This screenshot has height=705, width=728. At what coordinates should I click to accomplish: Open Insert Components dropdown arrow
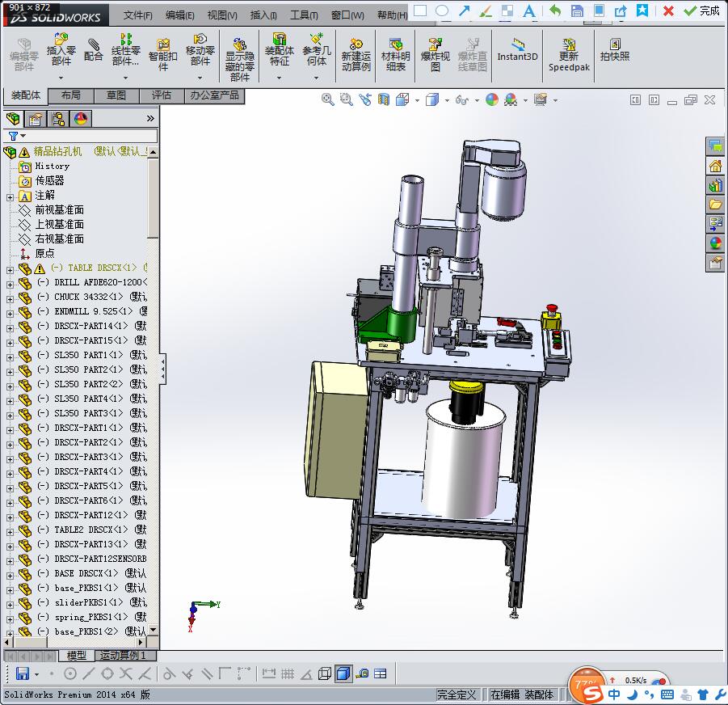click(61, 78)
